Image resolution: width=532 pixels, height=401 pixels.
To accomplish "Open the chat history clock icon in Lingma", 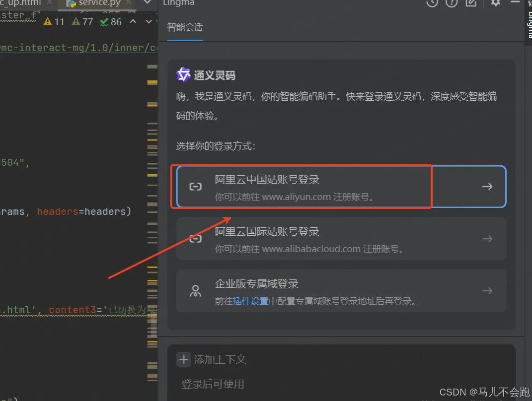I will (432, 3).
